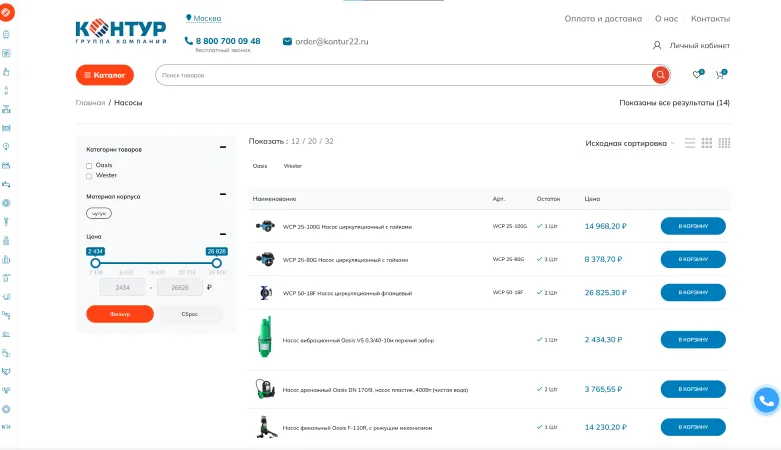Click the Москва location pin icon

pos(189,18)
